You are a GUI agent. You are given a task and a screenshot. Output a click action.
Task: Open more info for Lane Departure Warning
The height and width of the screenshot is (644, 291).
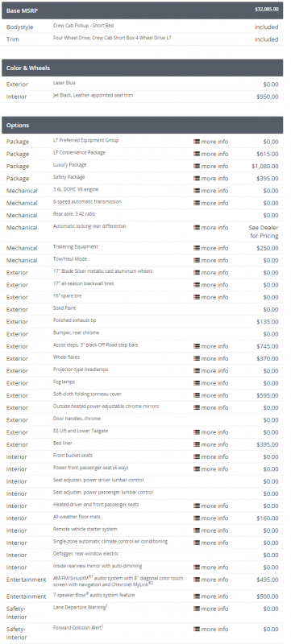(x=211, y=609)
